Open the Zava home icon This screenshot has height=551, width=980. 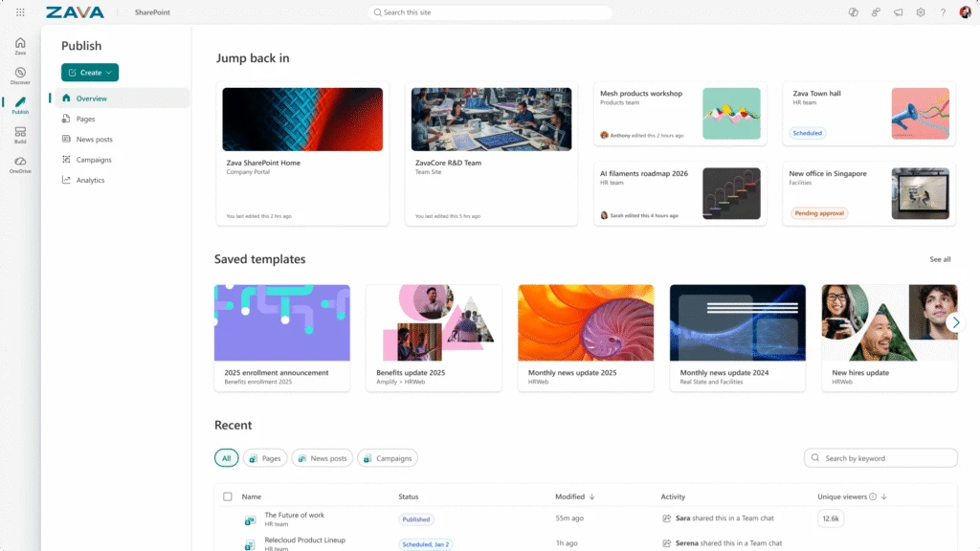coord(19,45)
